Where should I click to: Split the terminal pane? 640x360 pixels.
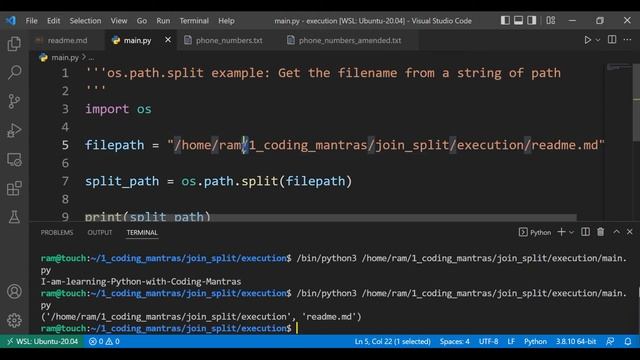point(585,232)
